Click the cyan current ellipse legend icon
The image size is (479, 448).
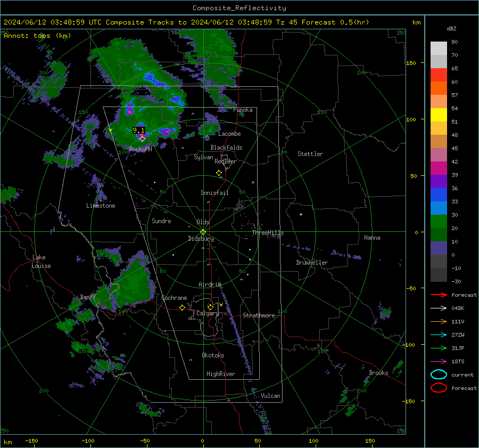(x=439, y=374)
